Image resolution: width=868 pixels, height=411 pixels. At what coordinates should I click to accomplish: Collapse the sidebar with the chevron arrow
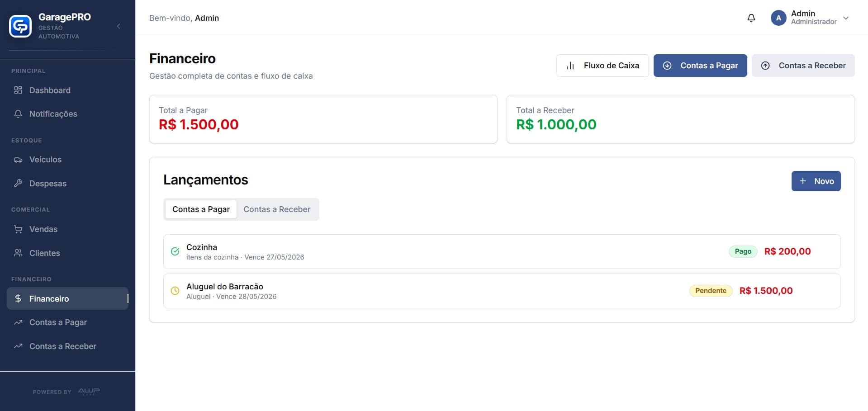[119, 26]
